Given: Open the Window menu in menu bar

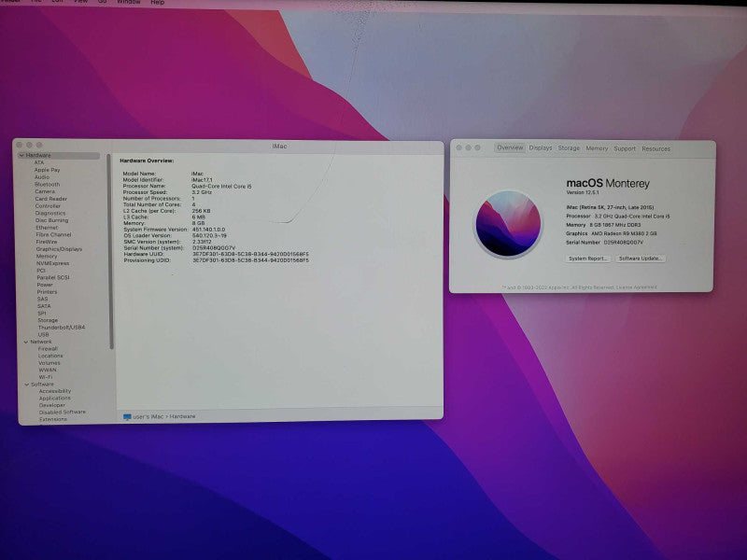Looking at the screenshot, I should pos(129,2).
